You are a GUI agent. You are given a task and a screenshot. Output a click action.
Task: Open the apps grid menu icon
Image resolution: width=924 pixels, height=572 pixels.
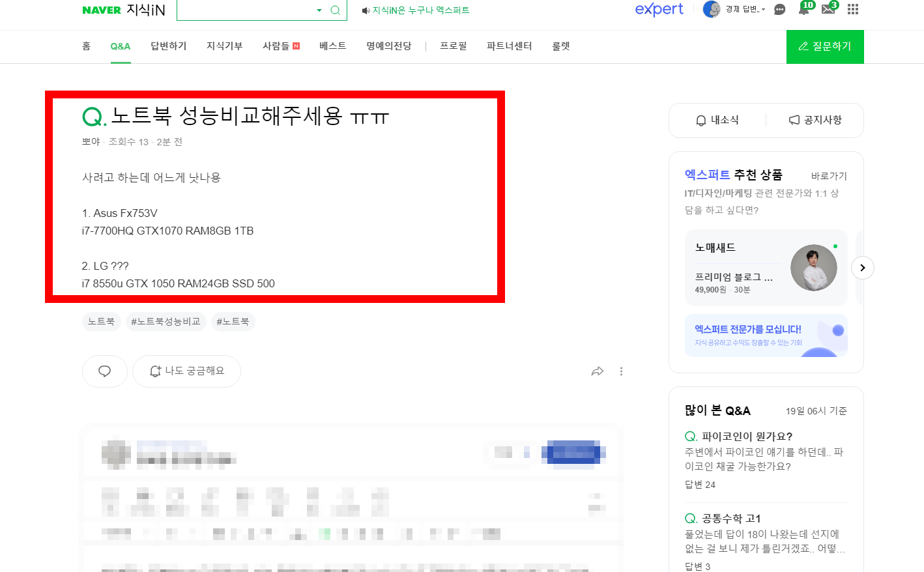tap(853, 9)
